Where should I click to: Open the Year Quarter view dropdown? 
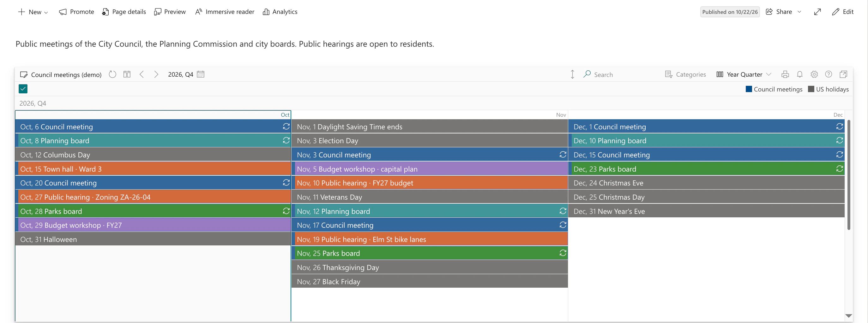(744, 74)
